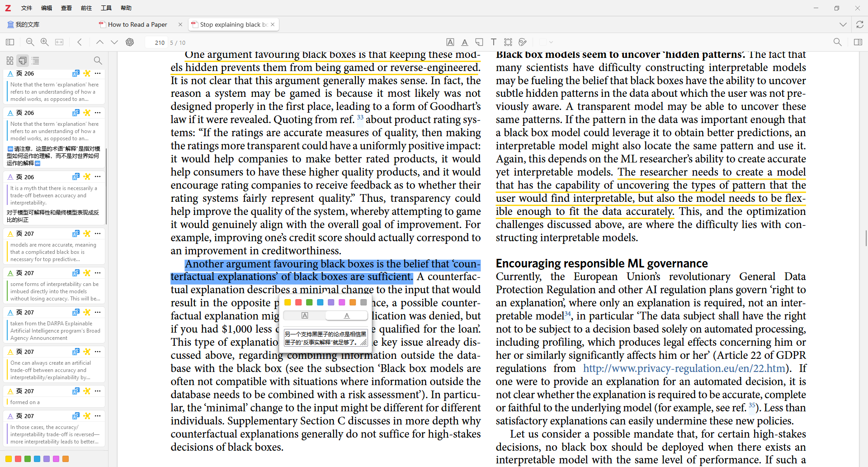Search annotations with sidebar magnifier

[98, 60]
